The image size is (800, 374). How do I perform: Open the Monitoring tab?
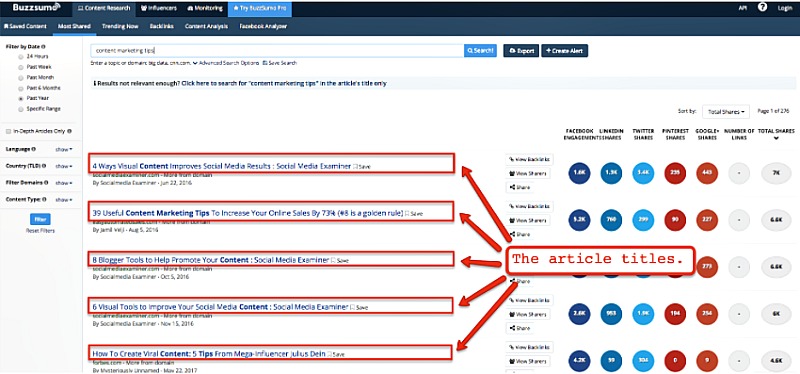click(x=205, y=8)
